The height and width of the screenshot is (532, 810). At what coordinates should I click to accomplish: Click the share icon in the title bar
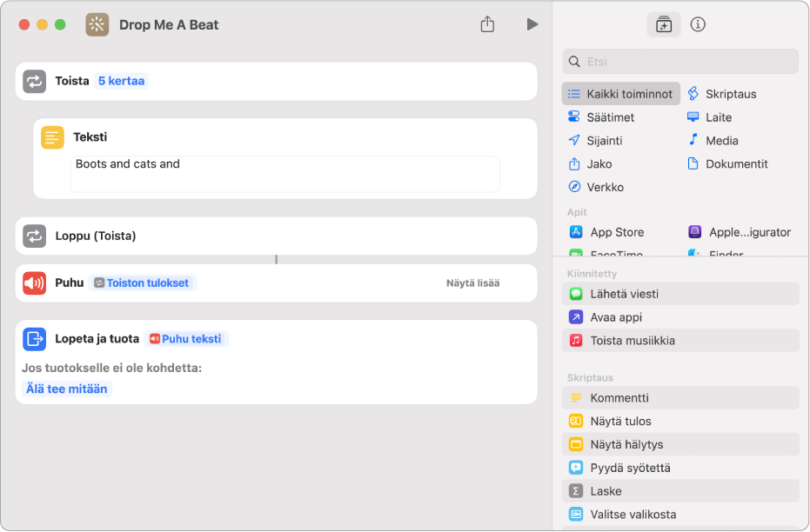[x=487, y=23]
